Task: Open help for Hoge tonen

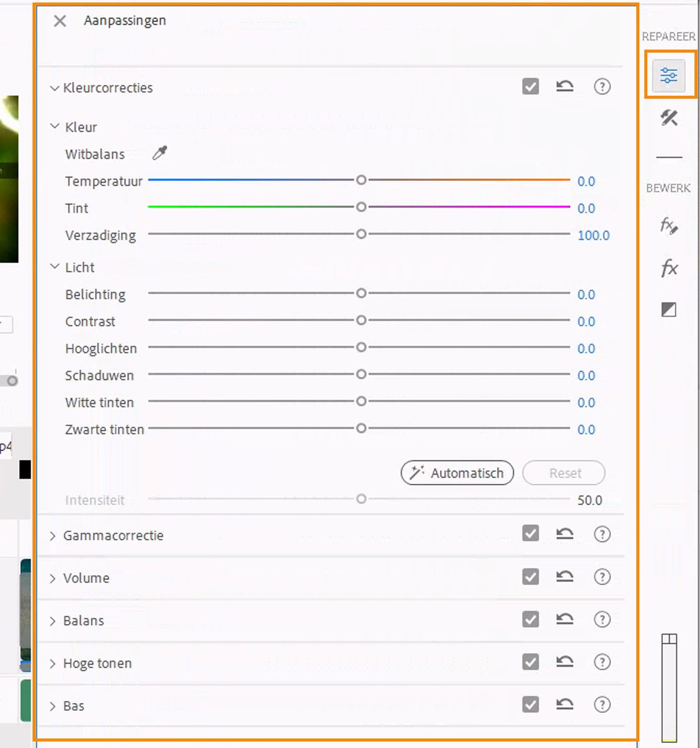Action: tap(602, 662)
